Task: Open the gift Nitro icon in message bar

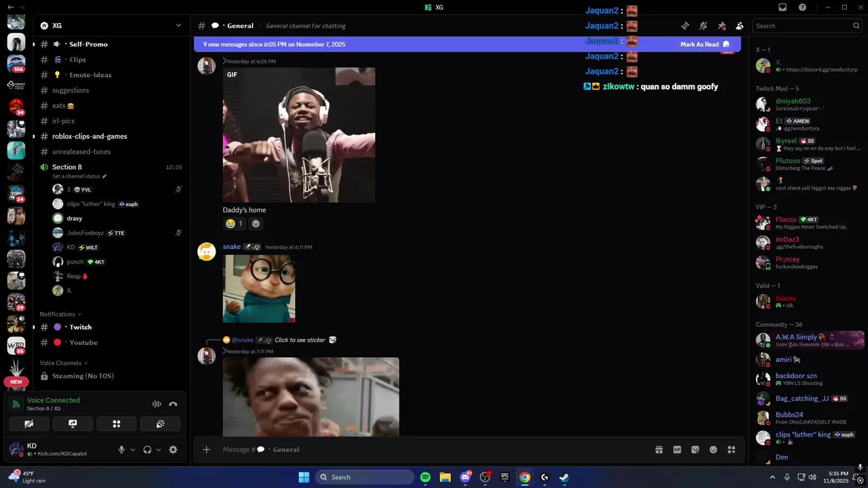Action: [658, 449]
